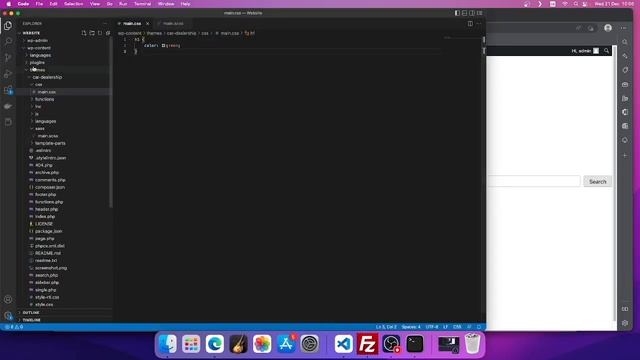Screen dimensions: 640x360
Task: Select main.css in the file tree
Action: pos(47,92)
